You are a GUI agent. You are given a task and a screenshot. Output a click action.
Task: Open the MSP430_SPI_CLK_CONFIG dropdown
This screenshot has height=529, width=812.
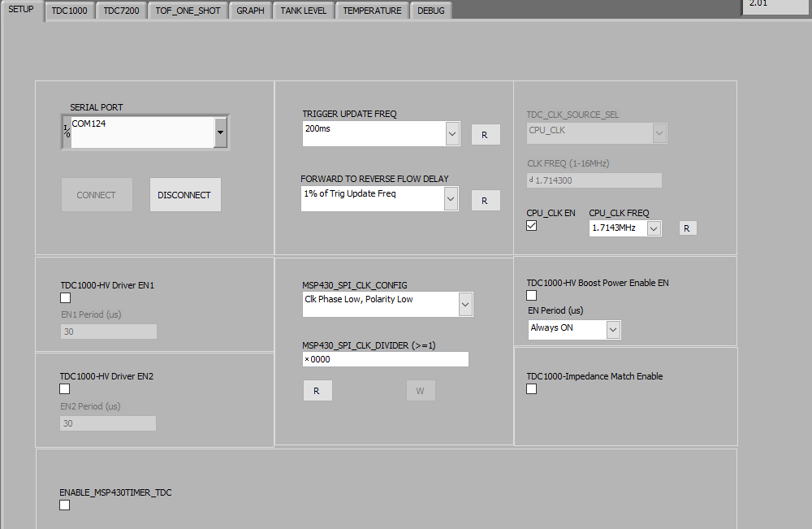coord(465,304)
